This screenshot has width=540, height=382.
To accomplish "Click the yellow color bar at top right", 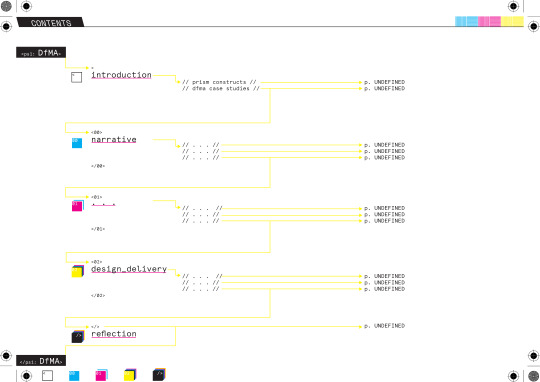I will (x=512, y=21).
